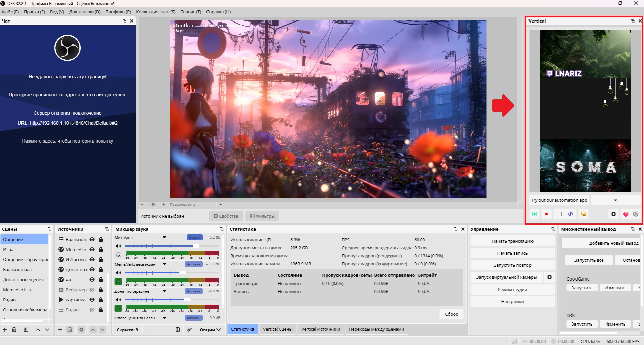This screenshot has height=345, width=644.
Task: Click the white square icon in Vertical panel
Action: pos(559,214)
